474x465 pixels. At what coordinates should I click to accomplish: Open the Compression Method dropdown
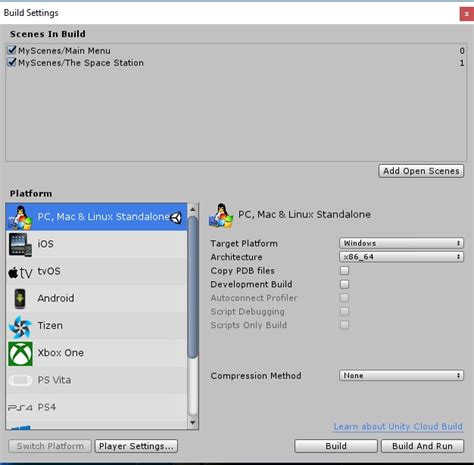(x=401, y=375)
